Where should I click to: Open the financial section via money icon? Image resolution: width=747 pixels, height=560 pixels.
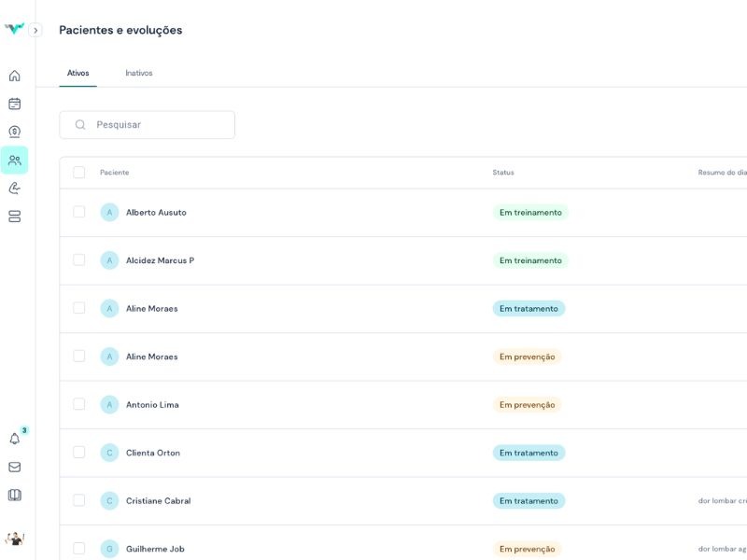[14, 132]
